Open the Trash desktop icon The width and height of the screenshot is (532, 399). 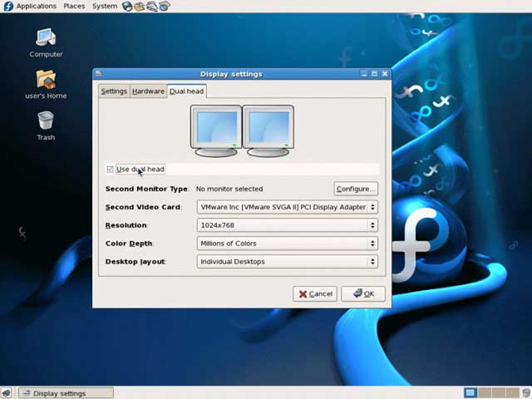(46, 126)
